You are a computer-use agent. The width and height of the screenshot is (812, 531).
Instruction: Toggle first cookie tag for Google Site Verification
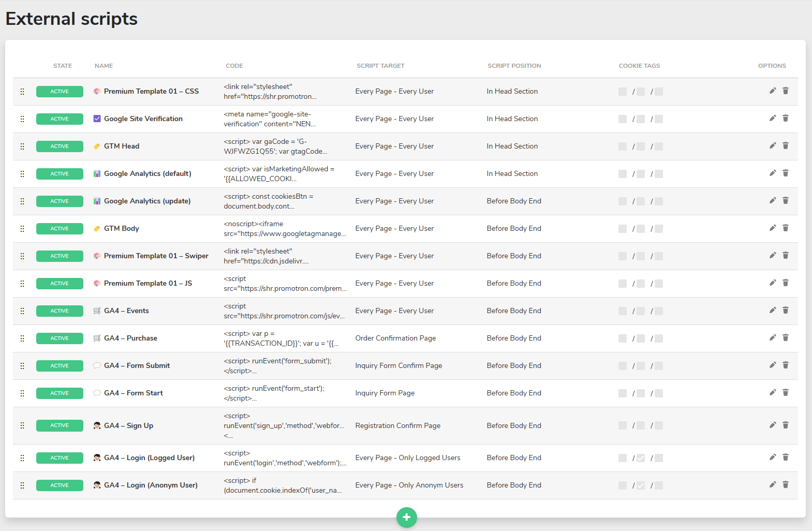point(623,119)
